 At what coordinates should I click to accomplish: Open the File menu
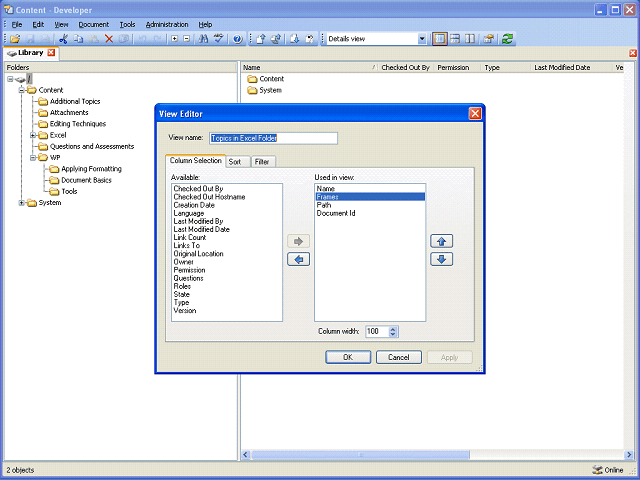(17, 24)
